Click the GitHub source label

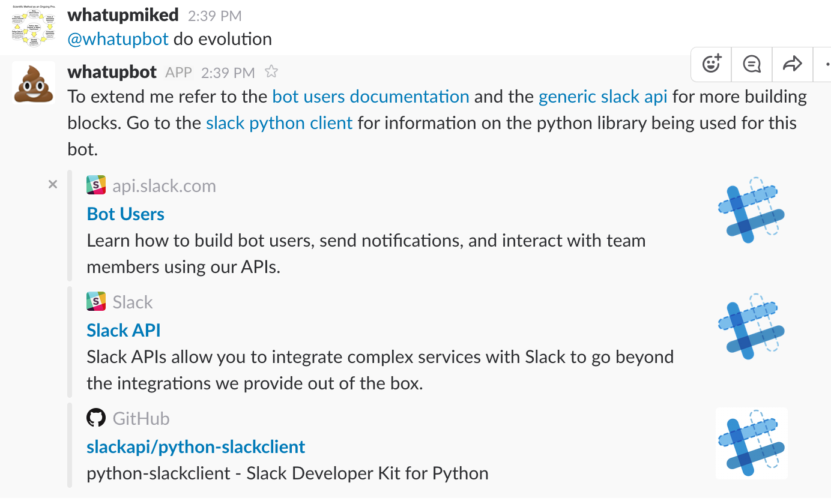coord(141,418)
